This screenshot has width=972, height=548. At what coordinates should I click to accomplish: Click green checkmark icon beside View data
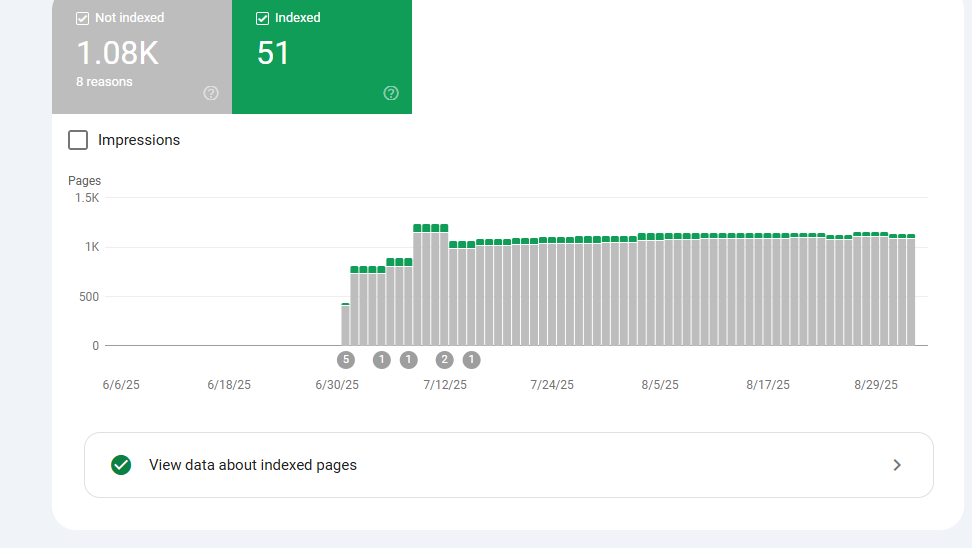point(121,465)
